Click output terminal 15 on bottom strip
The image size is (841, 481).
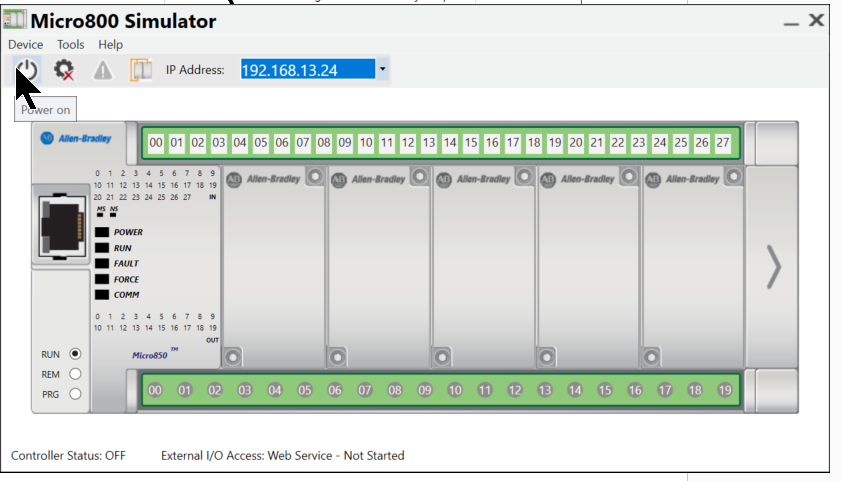coord(604,390)
